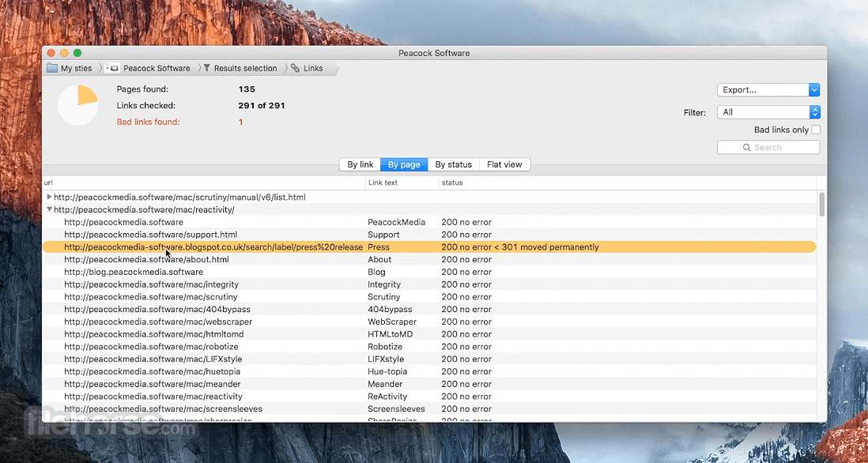Select the mac/integrity link row
The width and height of the screenshot is (868, 463).
(x=429, y=284)
